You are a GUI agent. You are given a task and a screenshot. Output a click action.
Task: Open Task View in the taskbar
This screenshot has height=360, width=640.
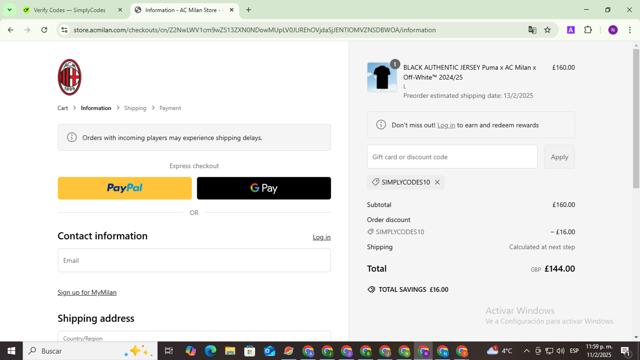click(x=169, y=351)
